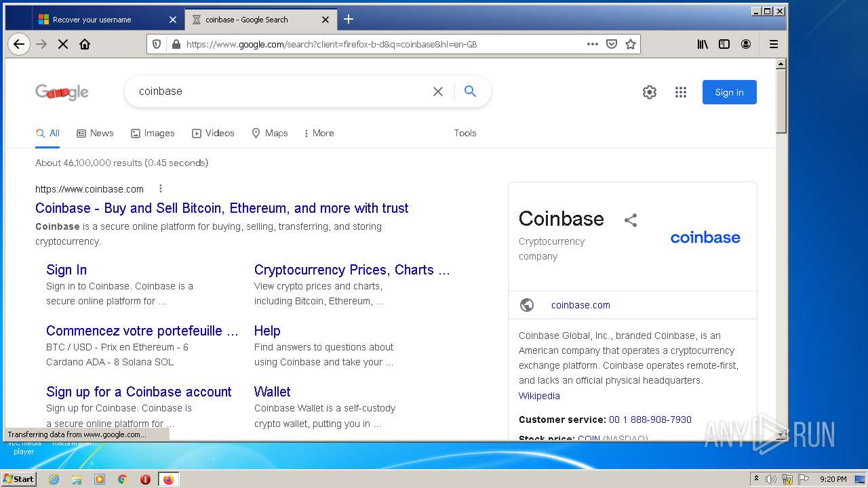Switch to Videos results

point(213,134)
